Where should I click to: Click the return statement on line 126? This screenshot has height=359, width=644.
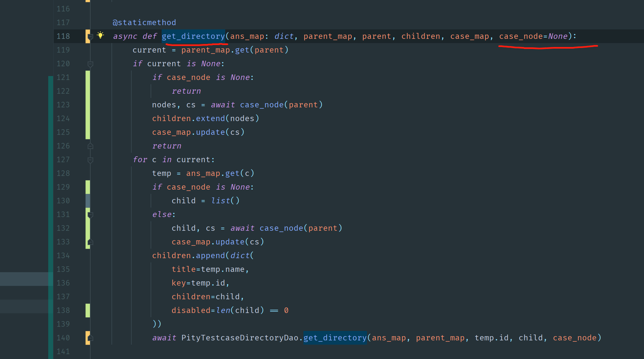(x=167, y=146)
